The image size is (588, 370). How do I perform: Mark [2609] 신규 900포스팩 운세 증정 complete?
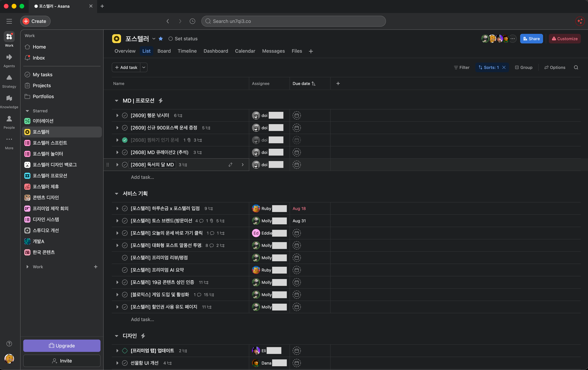pos(125,128)
